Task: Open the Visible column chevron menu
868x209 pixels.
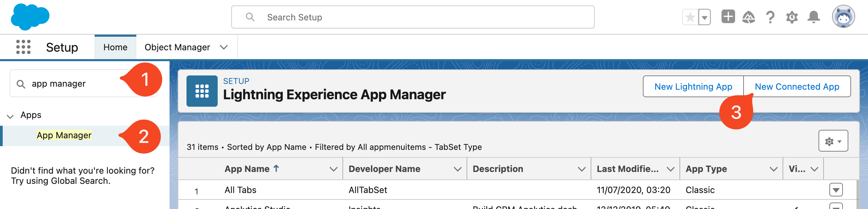Action: coord(814,169)
